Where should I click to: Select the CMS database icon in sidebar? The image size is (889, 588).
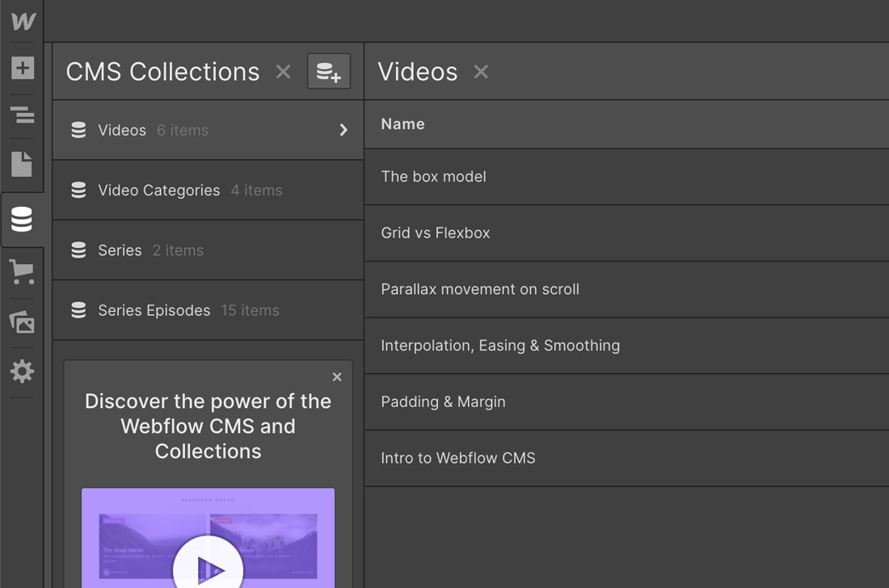click(x=23, y=220)
